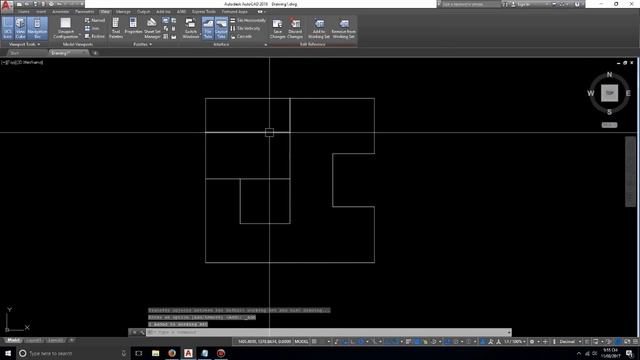This screenshot has height=360, width=640.
Task: Click the ViewCube E compass direction
Action: point(628,93)
